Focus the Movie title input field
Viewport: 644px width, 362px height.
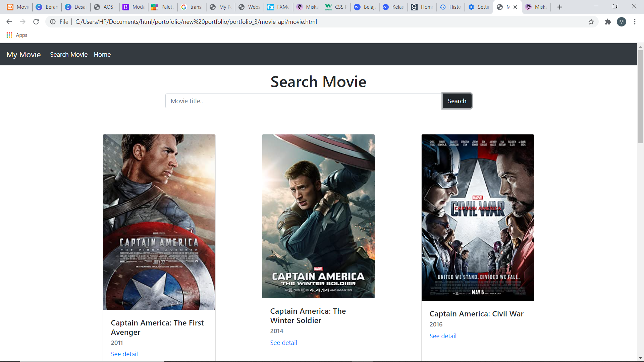click(303, 101)
